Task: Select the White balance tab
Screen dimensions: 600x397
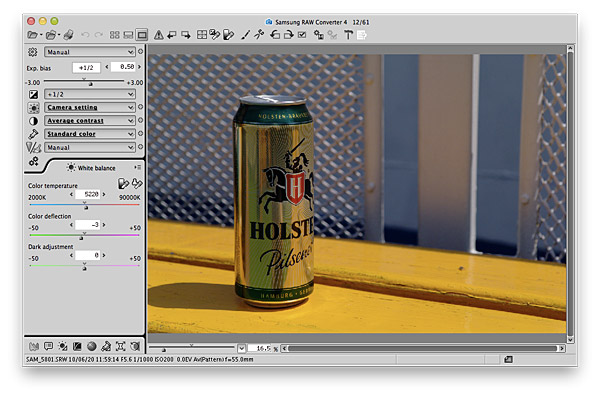Action: [91, 168]
